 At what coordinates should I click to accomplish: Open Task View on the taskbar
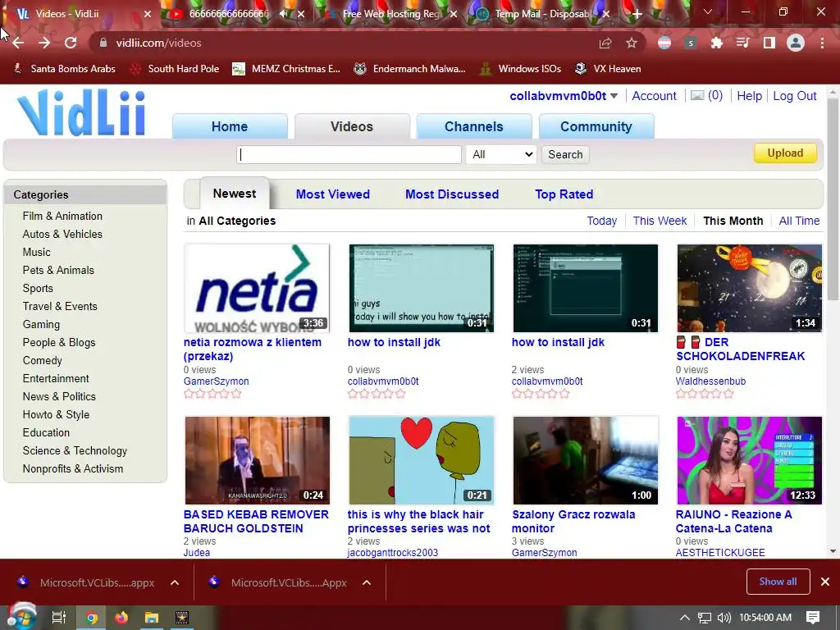click(x=59, y=618)
